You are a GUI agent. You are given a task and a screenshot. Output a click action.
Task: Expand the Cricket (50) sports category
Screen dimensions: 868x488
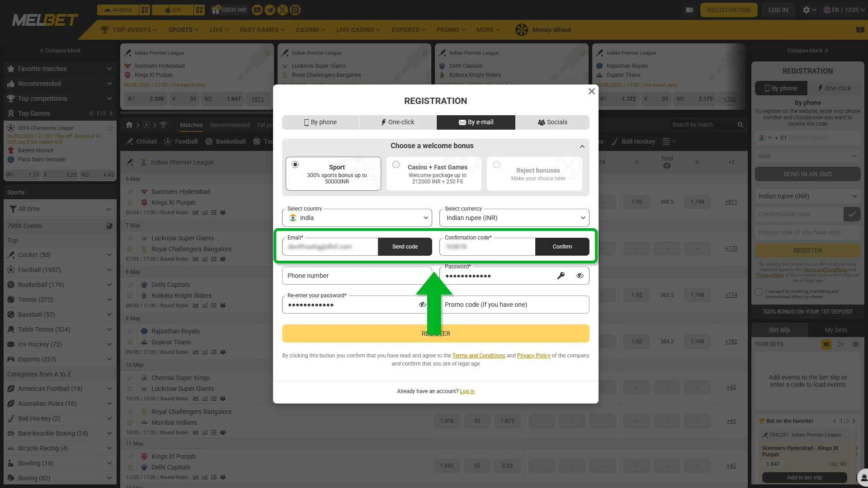point(109,255)
